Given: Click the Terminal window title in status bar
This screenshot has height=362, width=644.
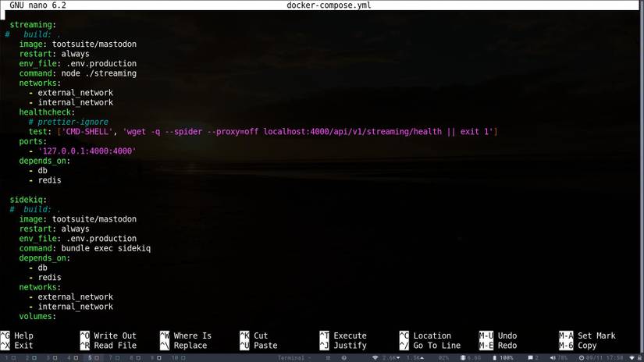Looking at the screenshot, I should tap(291, 358).
